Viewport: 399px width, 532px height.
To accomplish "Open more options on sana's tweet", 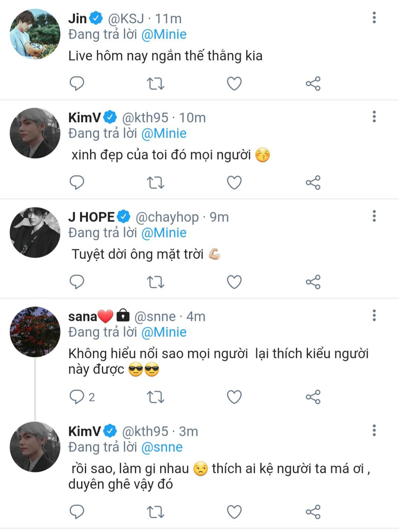I will click(x=374, y=315).
